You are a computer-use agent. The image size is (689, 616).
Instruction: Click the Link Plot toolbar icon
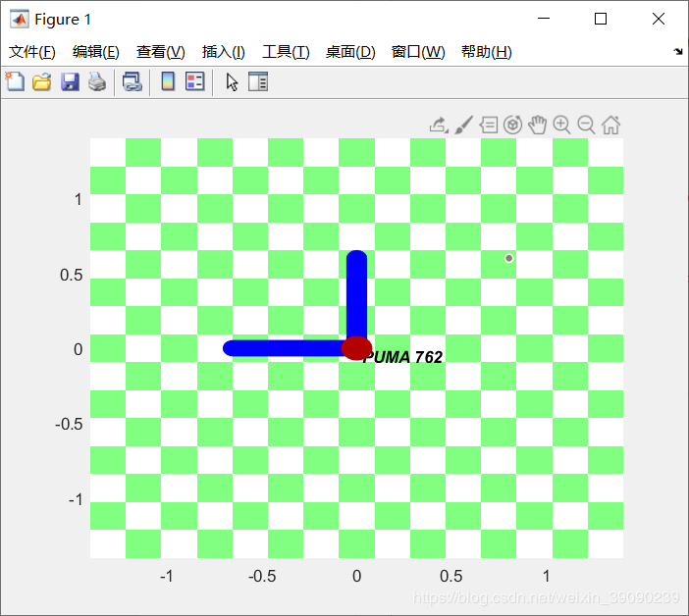pyautogui.click(x=132, y=81)
